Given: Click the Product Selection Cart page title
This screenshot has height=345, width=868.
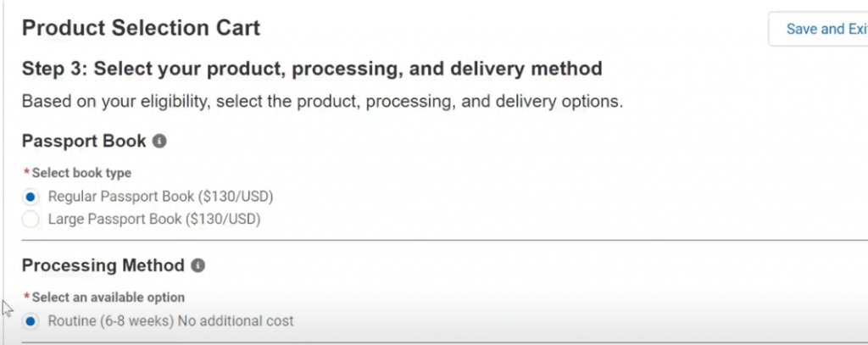Looking at the screenshot, I should click(141, 28).
